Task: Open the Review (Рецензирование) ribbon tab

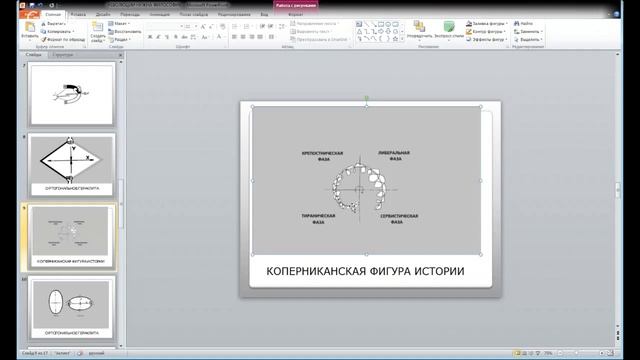Action: tap(234, 14)
